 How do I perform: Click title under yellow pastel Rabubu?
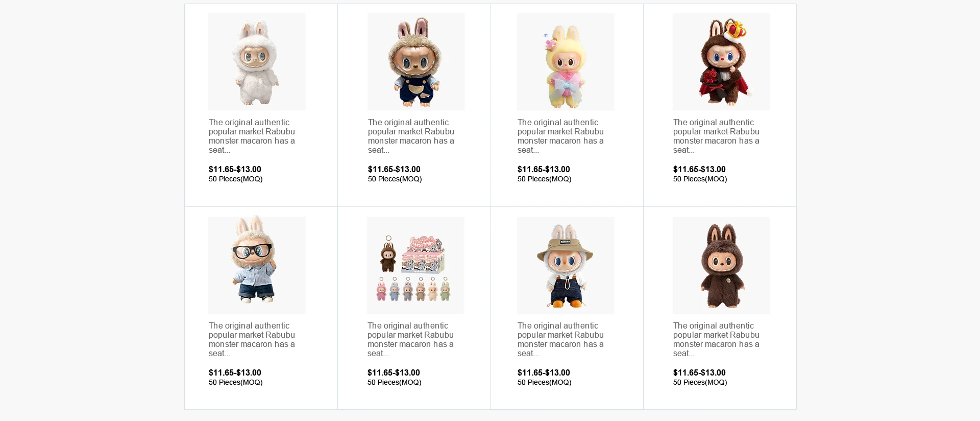click(560, 136)
